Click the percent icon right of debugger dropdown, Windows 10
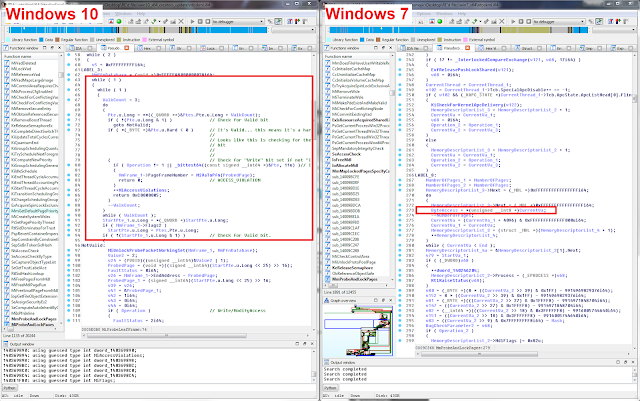Image resolution: width=640 pixels, height=401 pixels. point(270,21)
